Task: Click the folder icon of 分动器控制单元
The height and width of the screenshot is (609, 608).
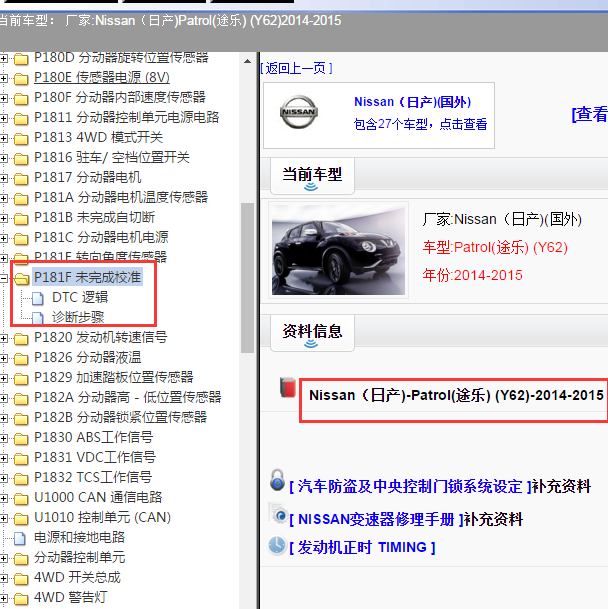Action: click(x=21, y=559)
